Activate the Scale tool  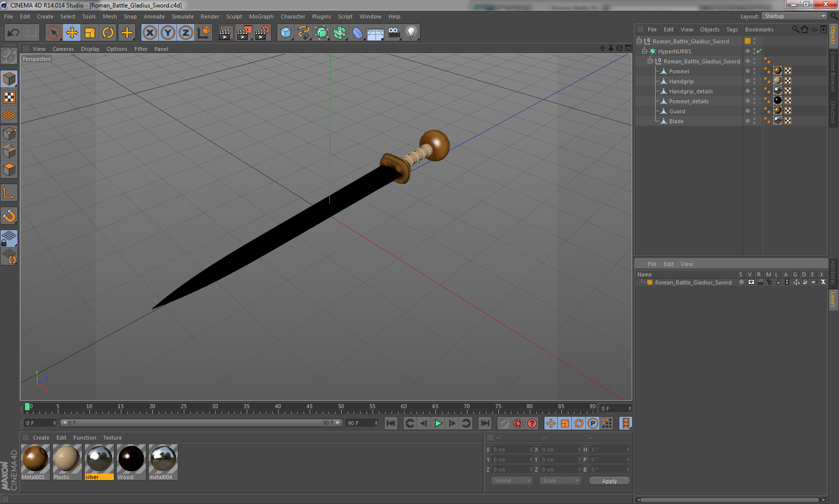(x=90, y=33)
